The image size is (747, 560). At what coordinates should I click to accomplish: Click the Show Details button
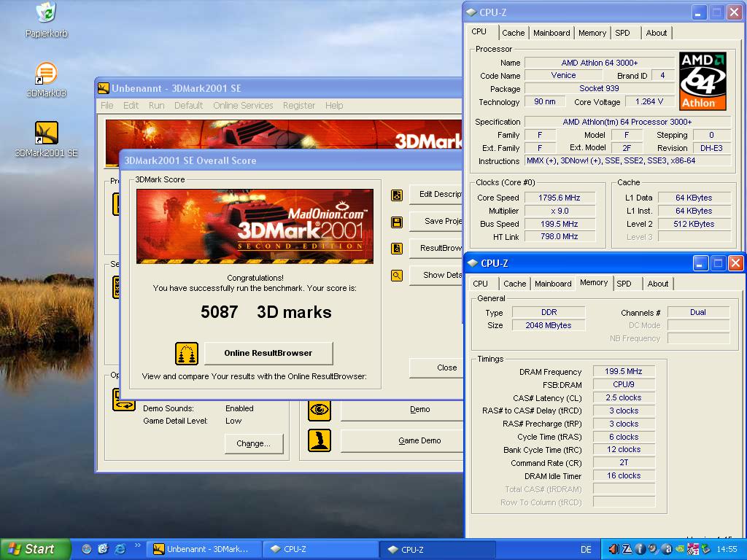436,275
